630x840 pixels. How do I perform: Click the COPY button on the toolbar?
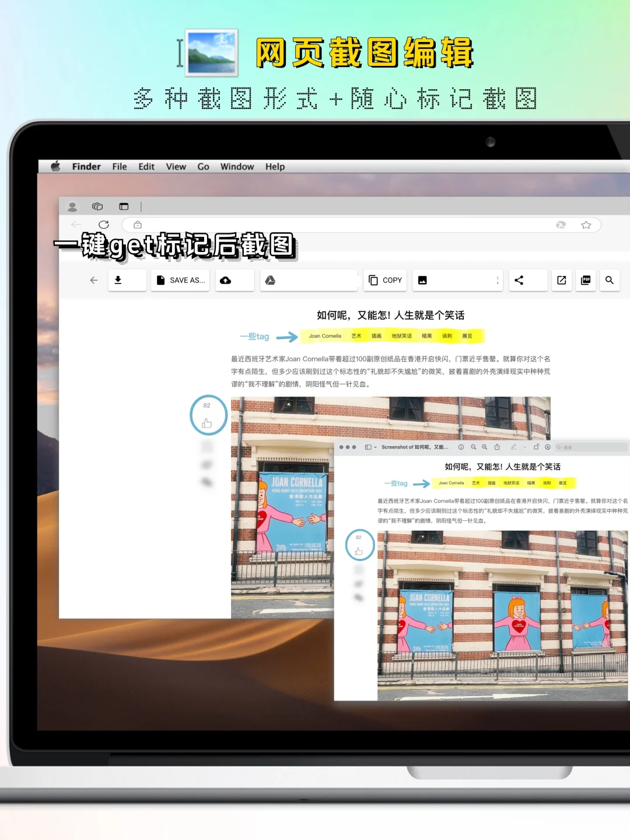385,280
